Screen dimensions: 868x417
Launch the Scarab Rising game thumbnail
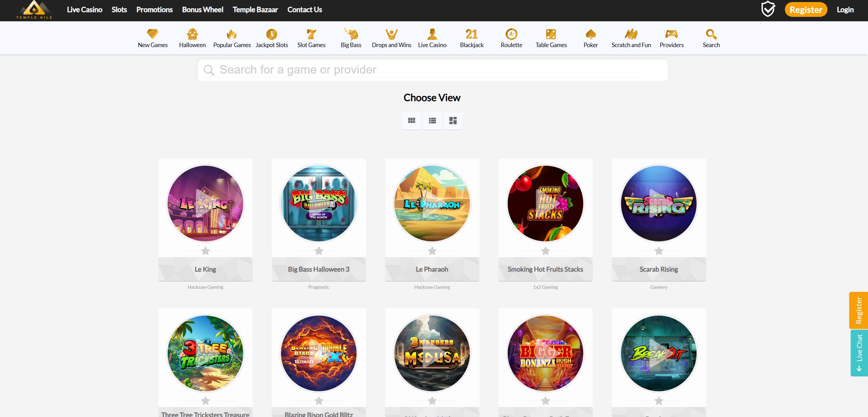pos(658,204)
